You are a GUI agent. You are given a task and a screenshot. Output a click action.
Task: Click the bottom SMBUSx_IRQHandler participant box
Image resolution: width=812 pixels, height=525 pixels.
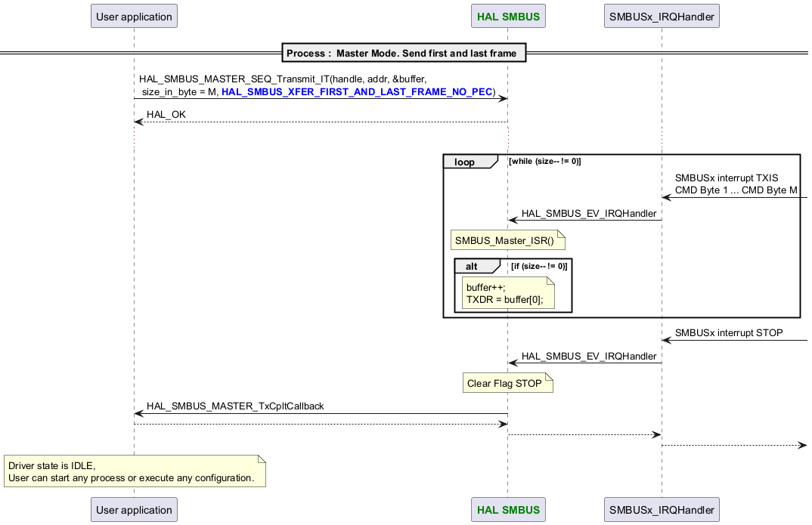point(662,510)
